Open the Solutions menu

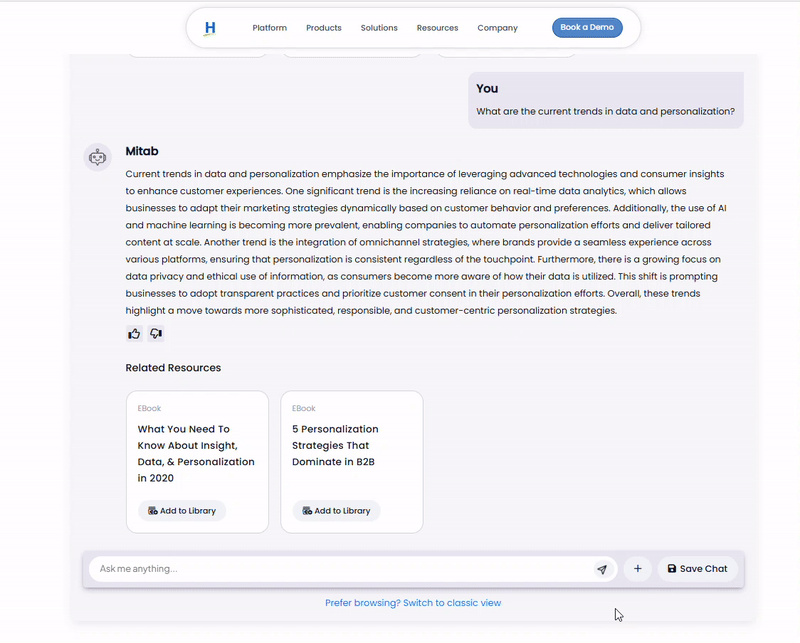[x=379, y=28]
